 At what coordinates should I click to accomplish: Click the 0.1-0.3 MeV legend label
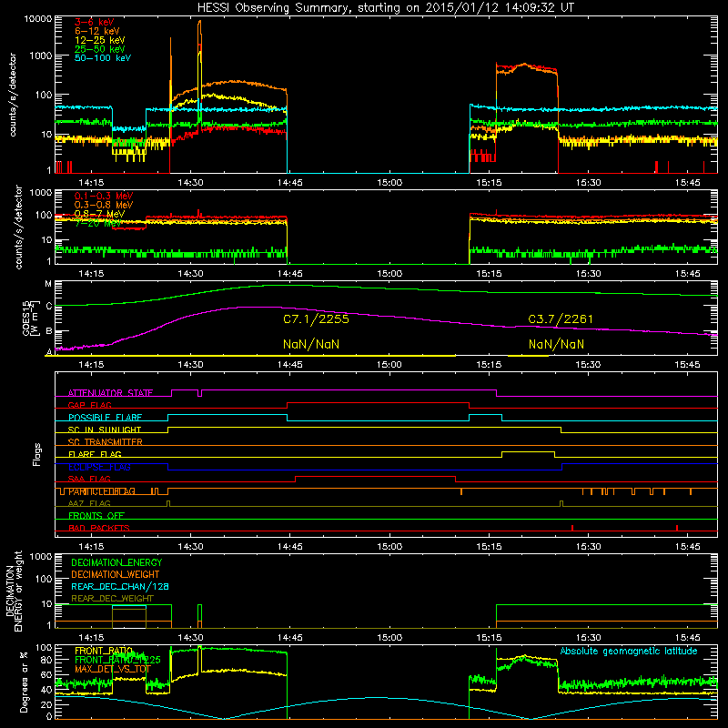104,196
